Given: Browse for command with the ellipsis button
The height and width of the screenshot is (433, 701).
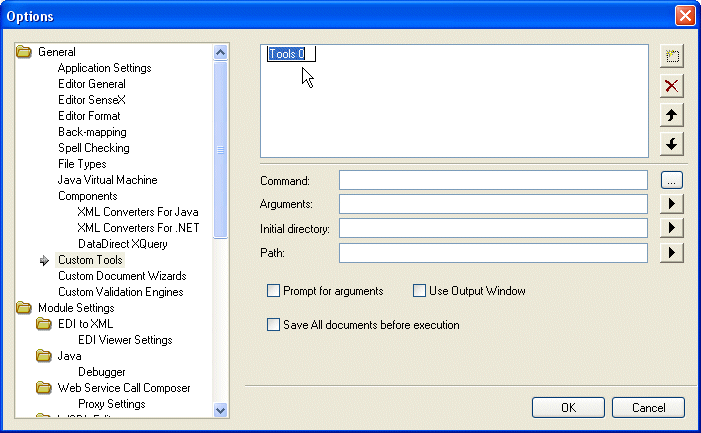Looking at the screenshot, I should (672, 180).
